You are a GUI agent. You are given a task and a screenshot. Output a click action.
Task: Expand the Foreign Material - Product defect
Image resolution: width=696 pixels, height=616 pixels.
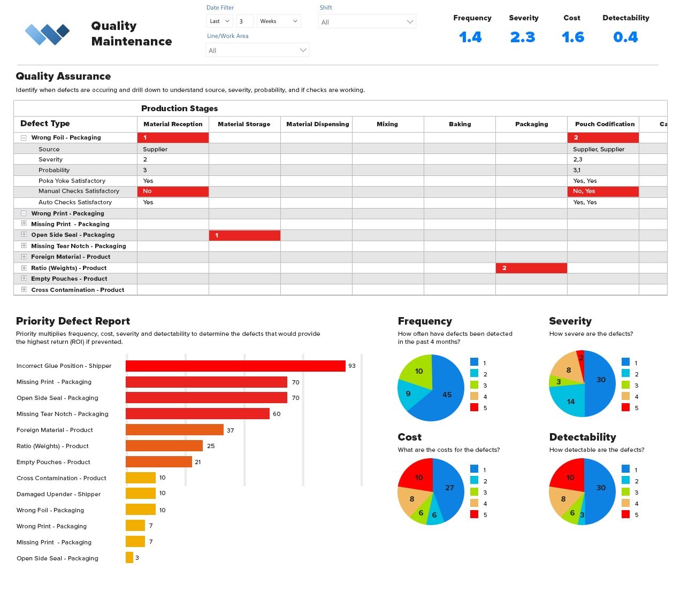[23, 257]
